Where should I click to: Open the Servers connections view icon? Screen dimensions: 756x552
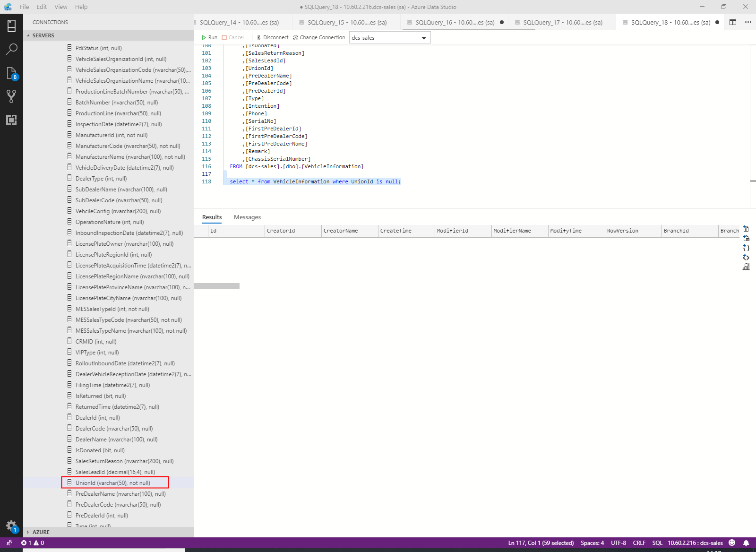11,26
